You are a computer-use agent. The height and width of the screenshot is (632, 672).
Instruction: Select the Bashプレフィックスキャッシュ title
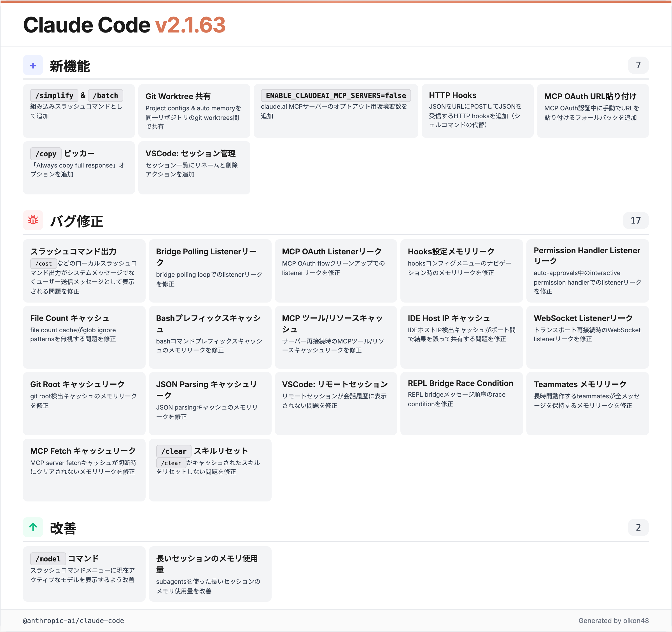click(208, 324)
